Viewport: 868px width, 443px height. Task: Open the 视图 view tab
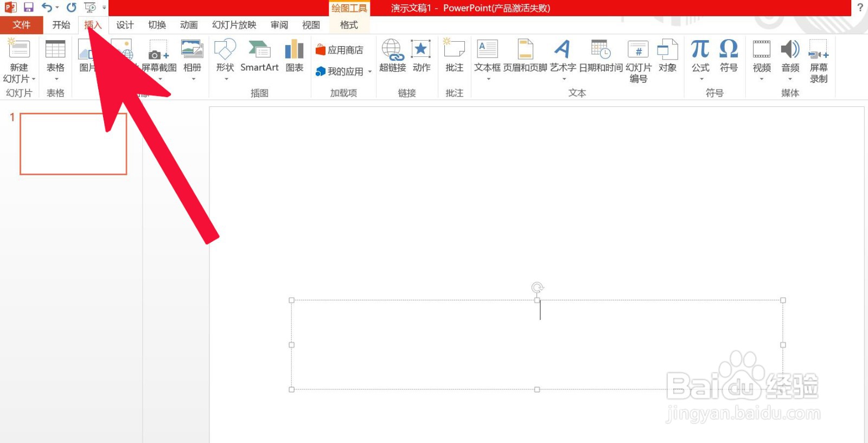[x=311, y=25]
